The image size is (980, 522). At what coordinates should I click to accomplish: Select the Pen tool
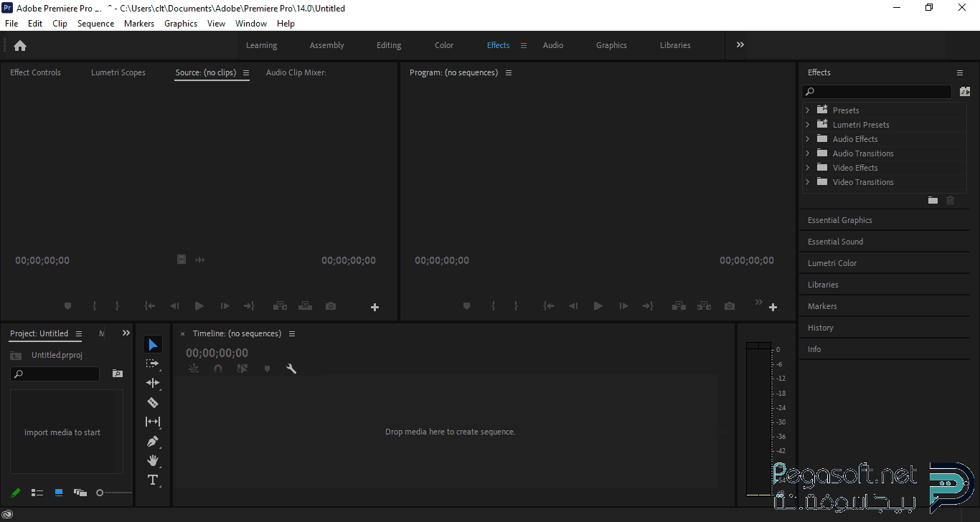click(x=153, y=441)
